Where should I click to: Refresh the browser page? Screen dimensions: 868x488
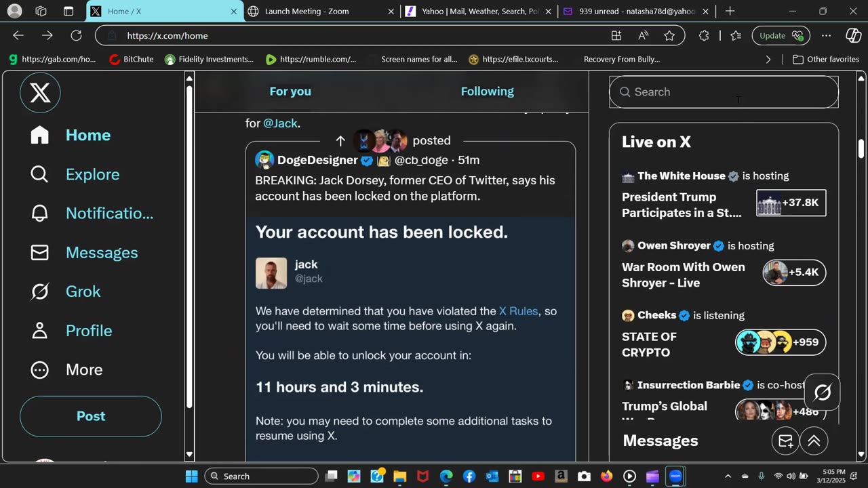(76, 35)
